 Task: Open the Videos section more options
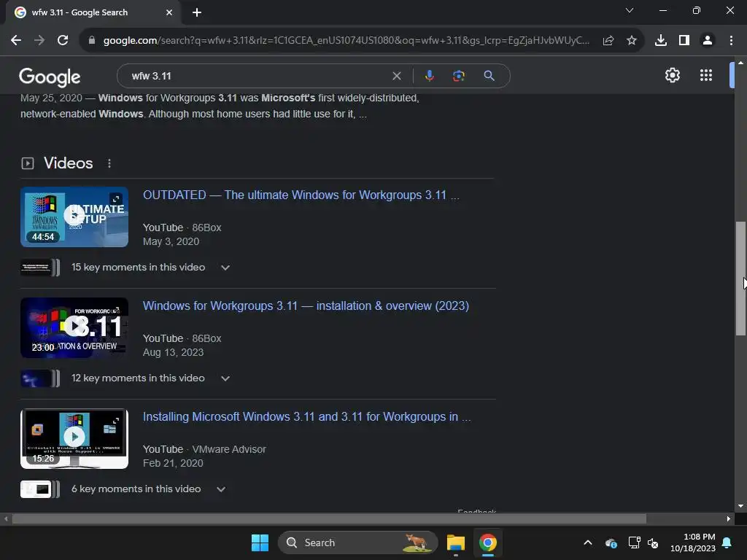pyautogui.click(x=109, y=163)
